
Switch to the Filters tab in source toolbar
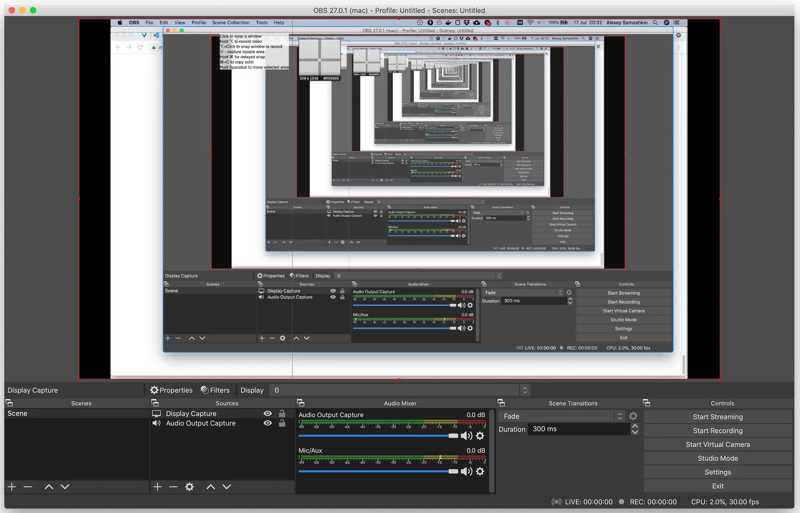215,390
